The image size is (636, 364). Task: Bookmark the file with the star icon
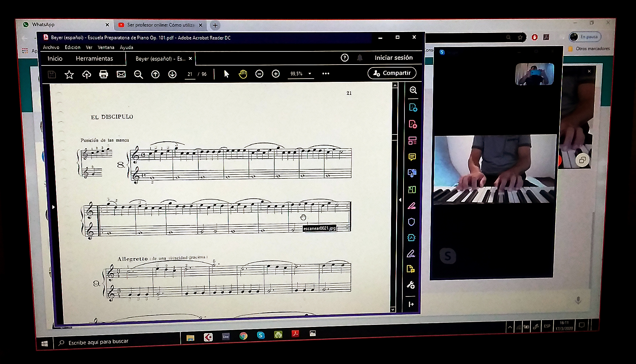click(x=69, y=74)
